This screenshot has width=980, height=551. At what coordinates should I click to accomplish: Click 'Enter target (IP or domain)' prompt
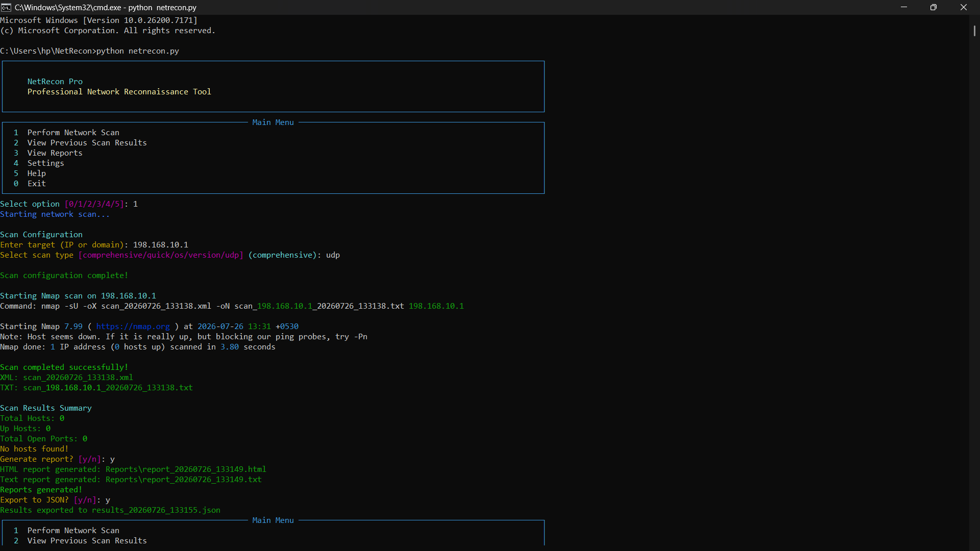tap(63, 245)
